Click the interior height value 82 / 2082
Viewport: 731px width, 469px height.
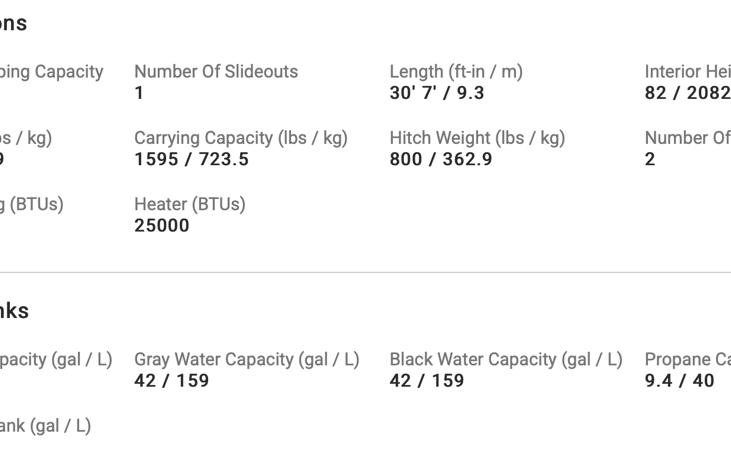(688, 93)
